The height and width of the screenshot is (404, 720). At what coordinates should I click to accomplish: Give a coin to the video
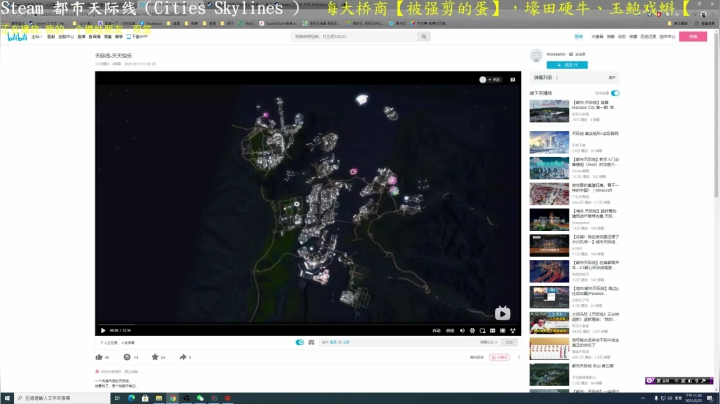click(x=127, y=357)
